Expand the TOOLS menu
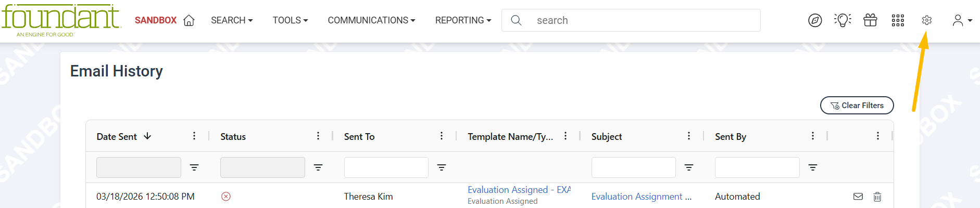980x208 pixels. coord(290,20)
